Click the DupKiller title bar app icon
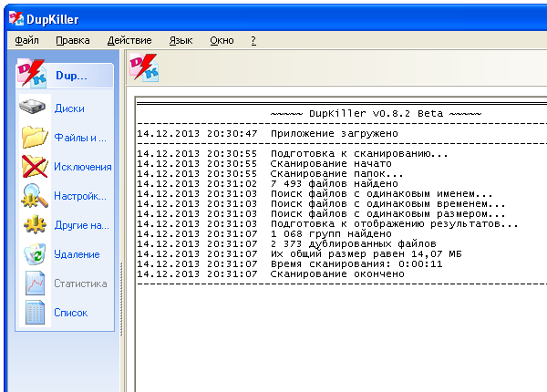The image size is (547, 392). (x=16, y=18)
